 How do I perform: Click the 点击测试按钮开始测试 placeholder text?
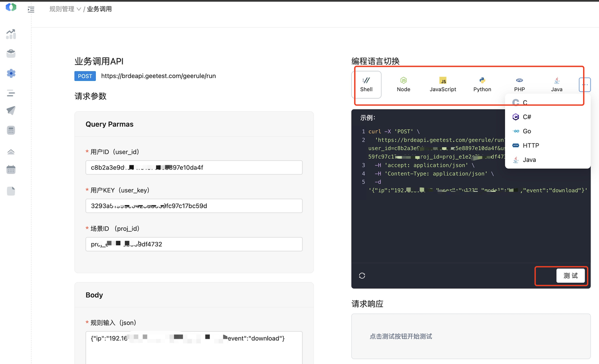(401, 336)
